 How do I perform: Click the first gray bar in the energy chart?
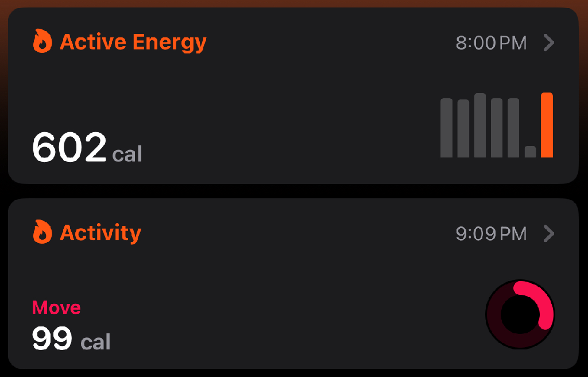446,128
